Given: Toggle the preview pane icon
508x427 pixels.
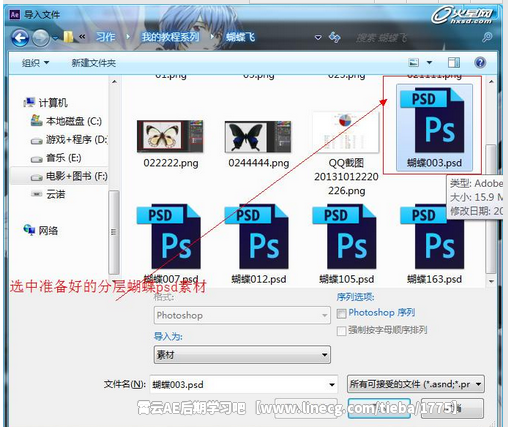Looking at the screenshot, I should tap(454, 62).
